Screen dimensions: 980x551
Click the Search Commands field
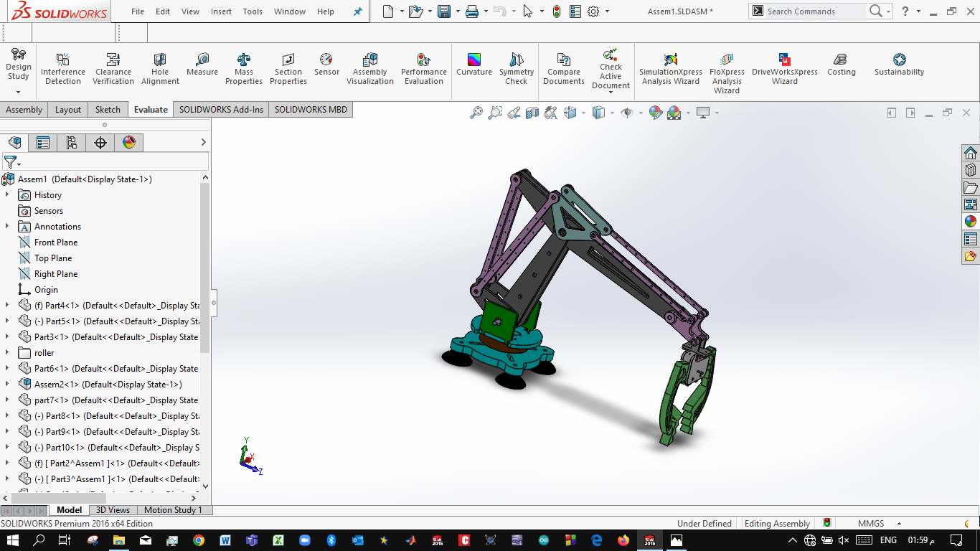click(815, 11)
